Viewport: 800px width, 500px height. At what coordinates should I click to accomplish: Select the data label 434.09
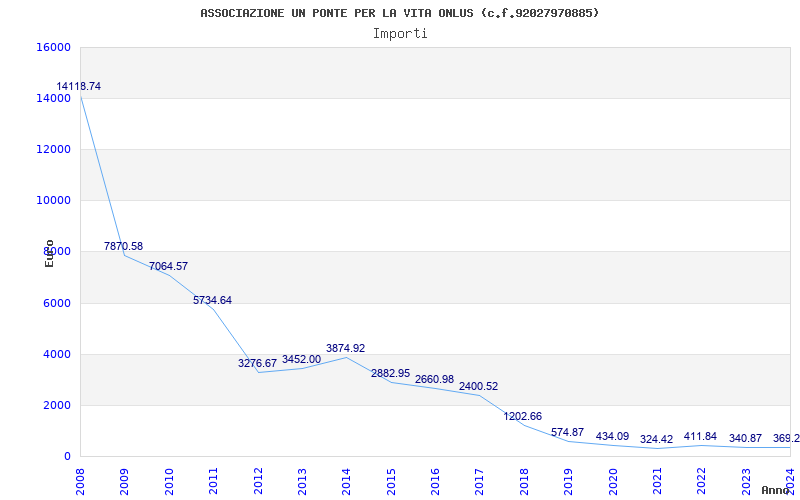pos(612,437)
